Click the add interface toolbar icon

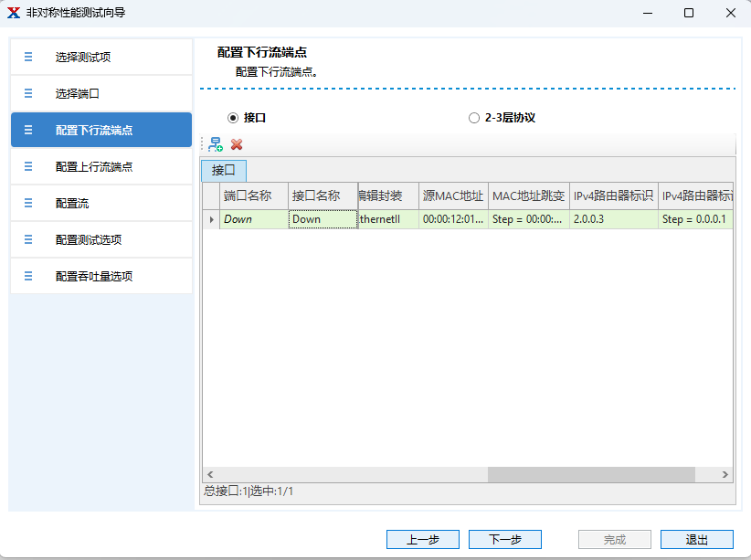tap(216, 144)
